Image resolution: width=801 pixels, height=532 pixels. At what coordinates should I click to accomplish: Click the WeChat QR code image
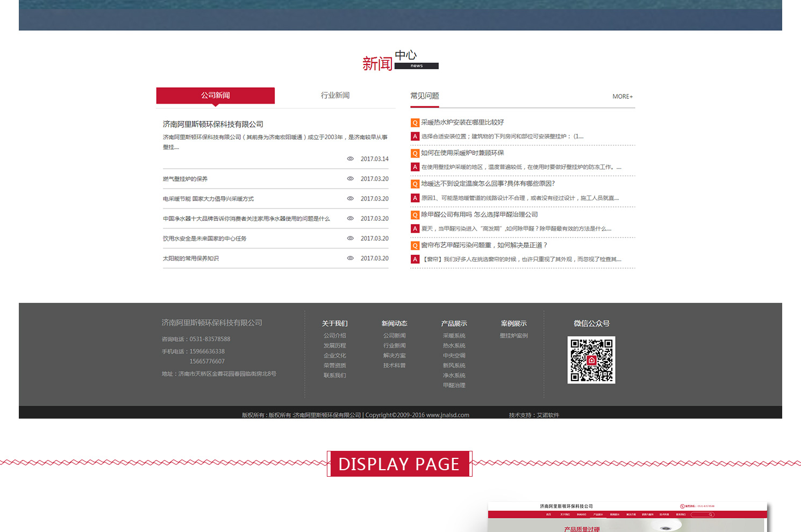point(591,360)
